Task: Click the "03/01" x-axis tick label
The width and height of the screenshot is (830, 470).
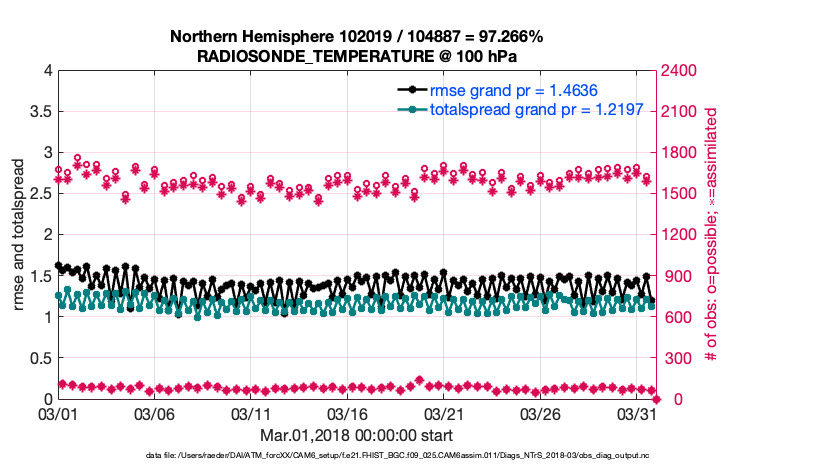Action: [58, 414]
